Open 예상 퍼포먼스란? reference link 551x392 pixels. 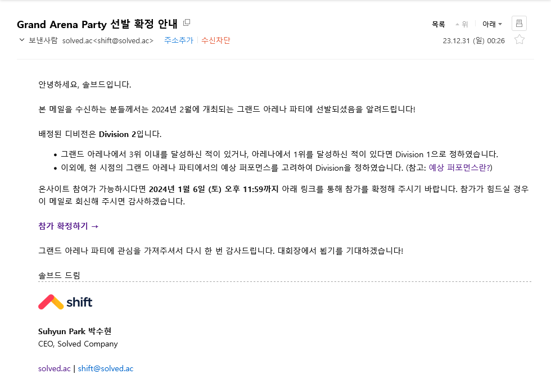[x=459, y=168]
